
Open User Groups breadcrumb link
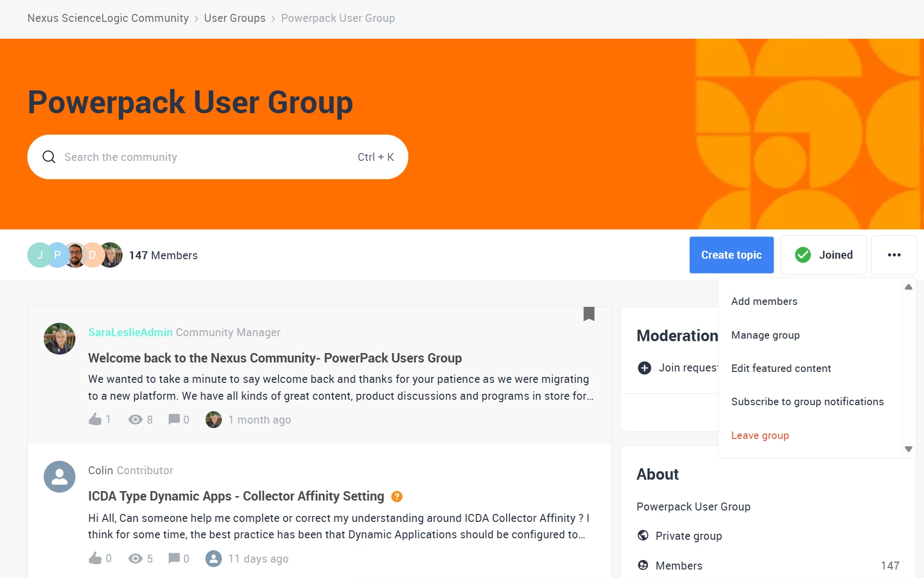coord(235,18)
